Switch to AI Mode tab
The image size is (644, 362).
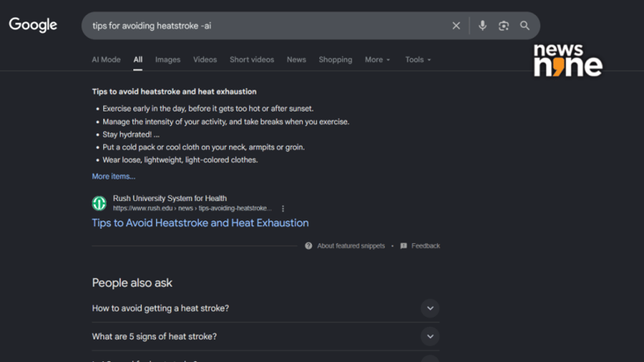point(106,59)
